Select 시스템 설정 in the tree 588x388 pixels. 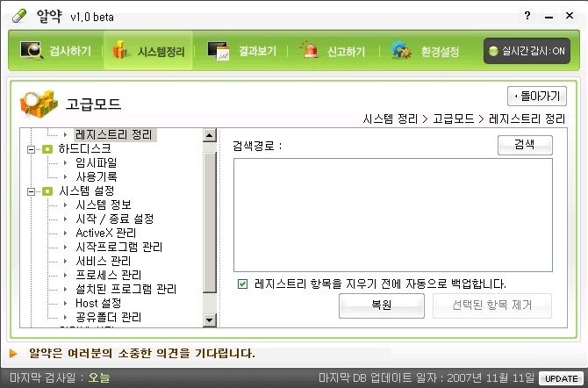tap(86, 190)
